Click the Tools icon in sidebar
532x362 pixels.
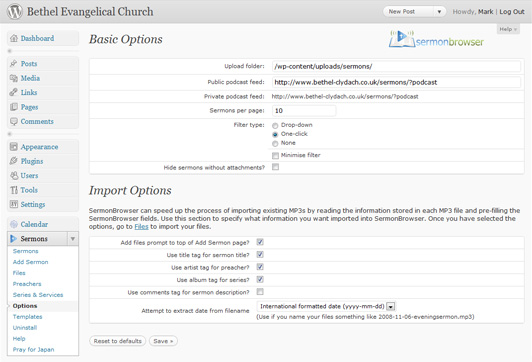(x=14, y=190)
